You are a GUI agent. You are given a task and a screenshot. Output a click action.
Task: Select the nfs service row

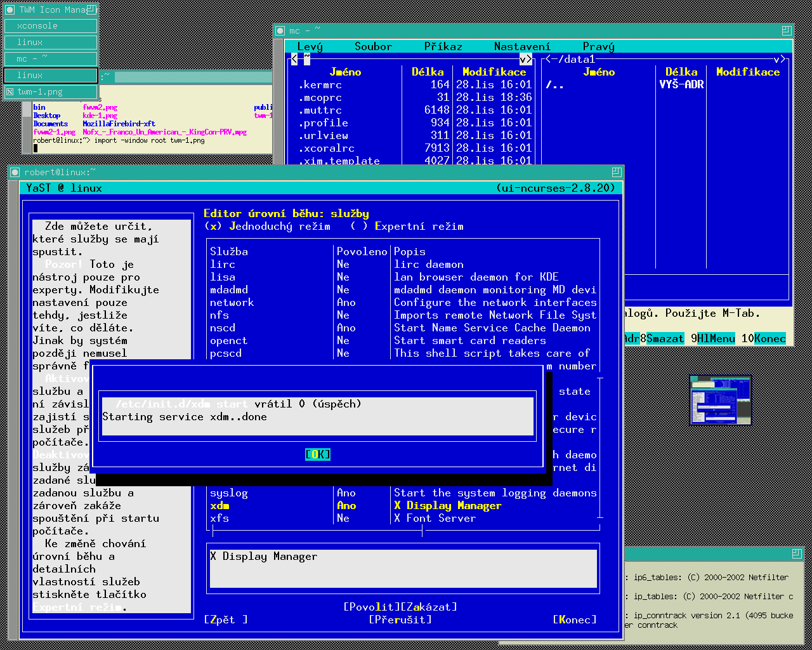(403, 315)
